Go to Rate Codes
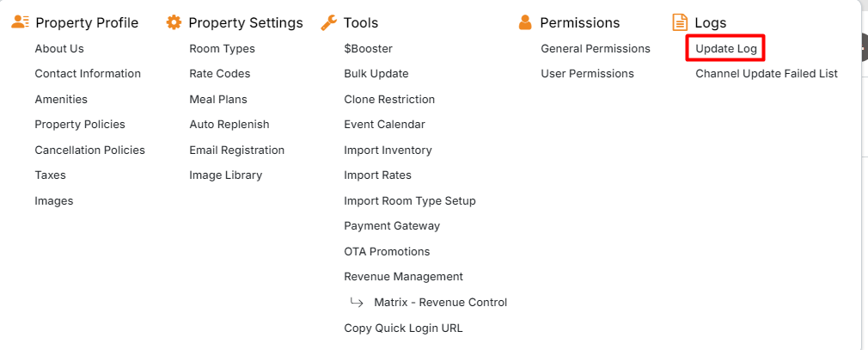 coord(219,74)
